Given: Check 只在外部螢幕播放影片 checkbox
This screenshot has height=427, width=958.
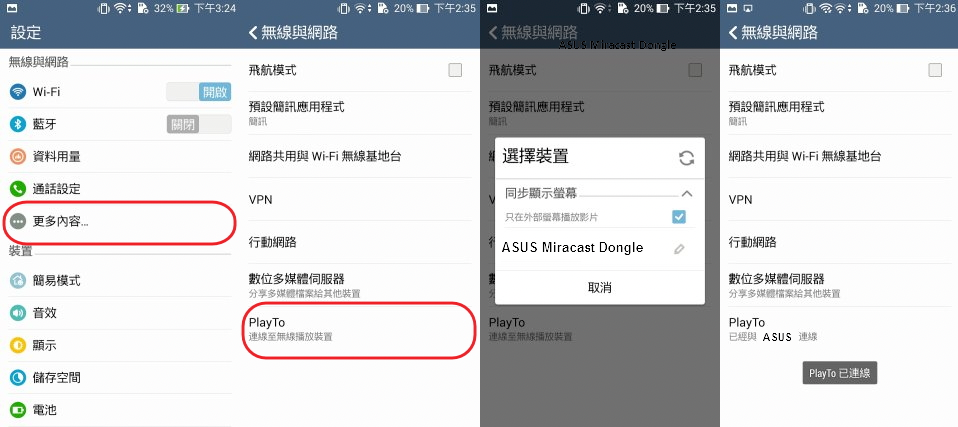Looking at the screenshot, I should point(679,216).
